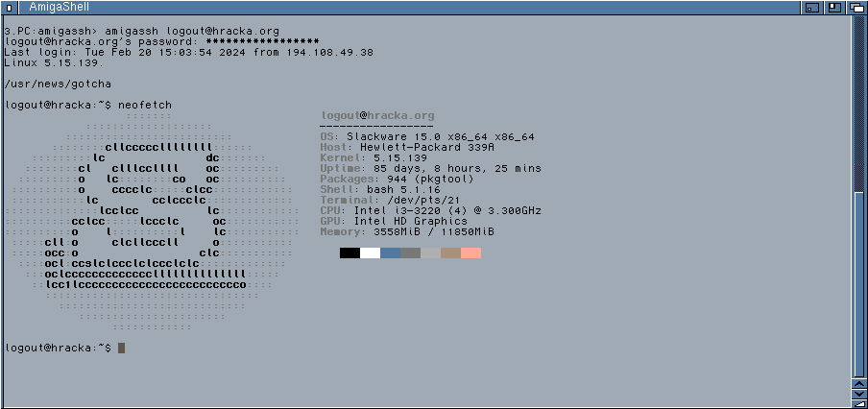
Task: Click the terminal cursor at the prompt
Action: [122, 348]
